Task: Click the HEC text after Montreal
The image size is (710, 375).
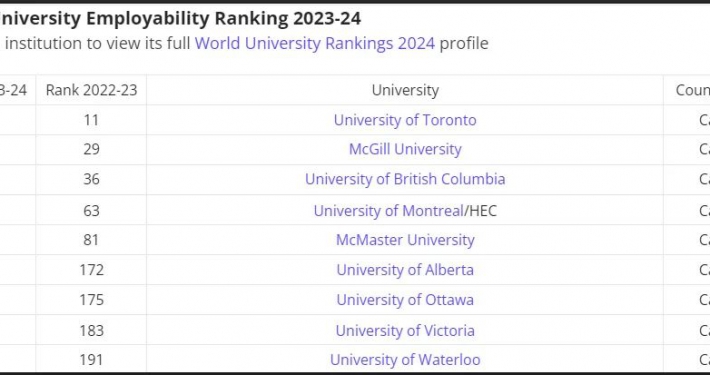Action: coord(483,211)
